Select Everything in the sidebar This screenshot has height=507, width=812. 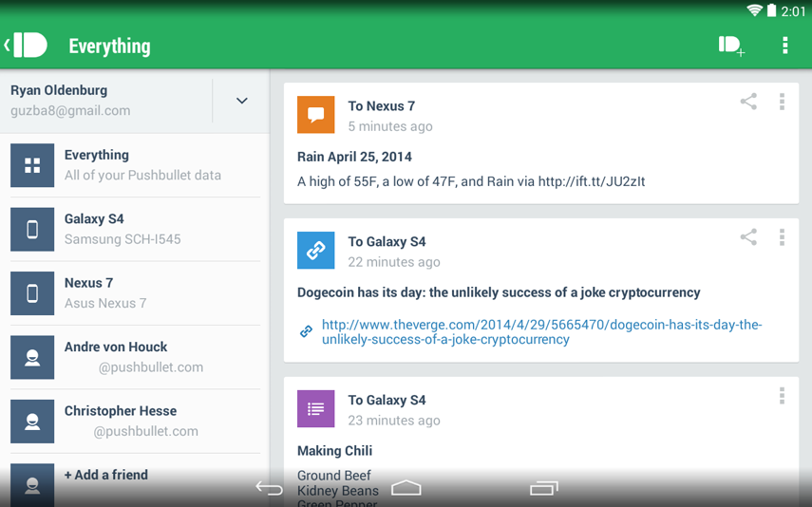pos(135,165)
